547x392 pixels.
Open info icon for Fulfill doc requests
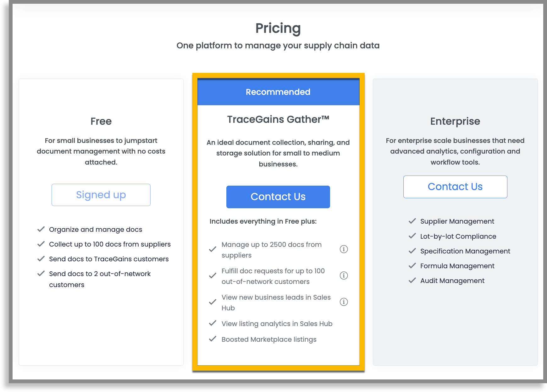pos(344,275)
